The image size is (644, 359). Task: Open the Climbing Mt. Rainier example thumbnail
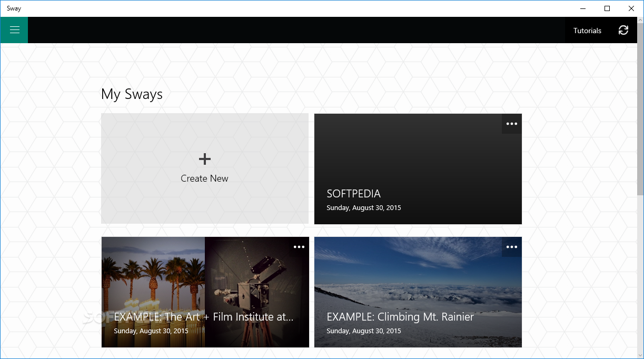[418, 292]
